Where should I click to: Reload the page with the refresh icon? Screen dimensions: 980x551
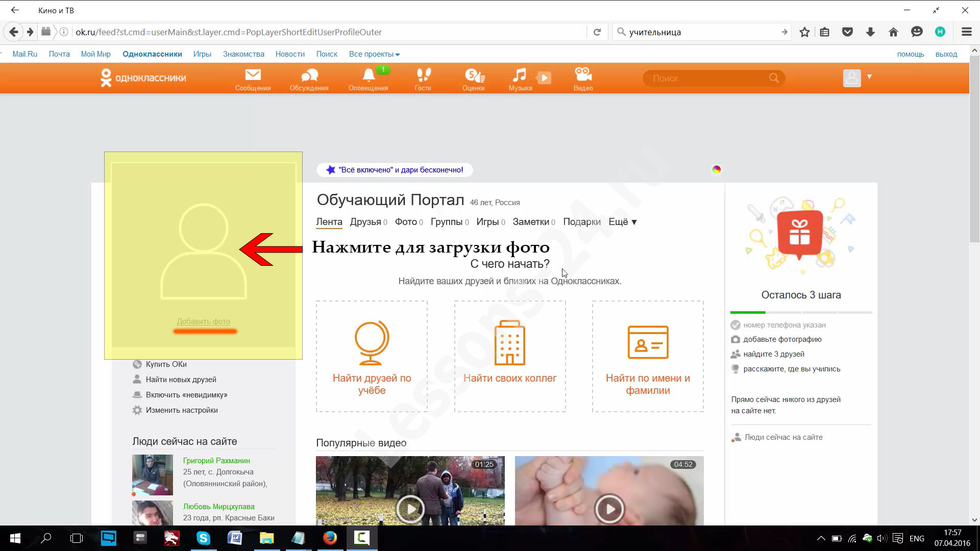pos(597,32)
